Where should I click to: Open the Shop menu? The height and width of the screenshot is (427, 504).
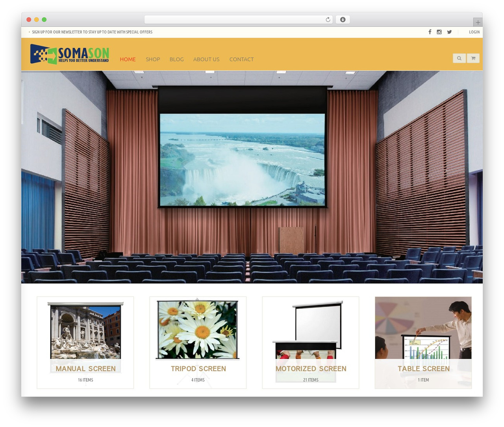point(153,59)
